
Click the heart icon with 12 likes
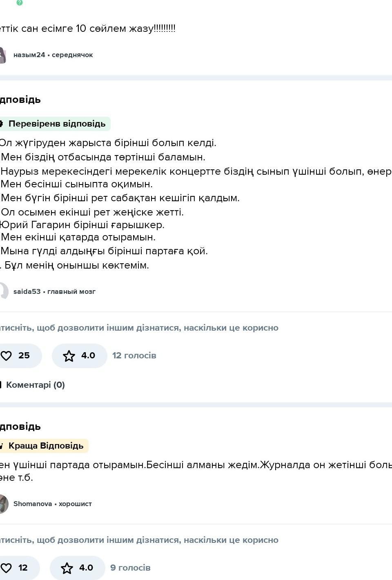point(6,568)
